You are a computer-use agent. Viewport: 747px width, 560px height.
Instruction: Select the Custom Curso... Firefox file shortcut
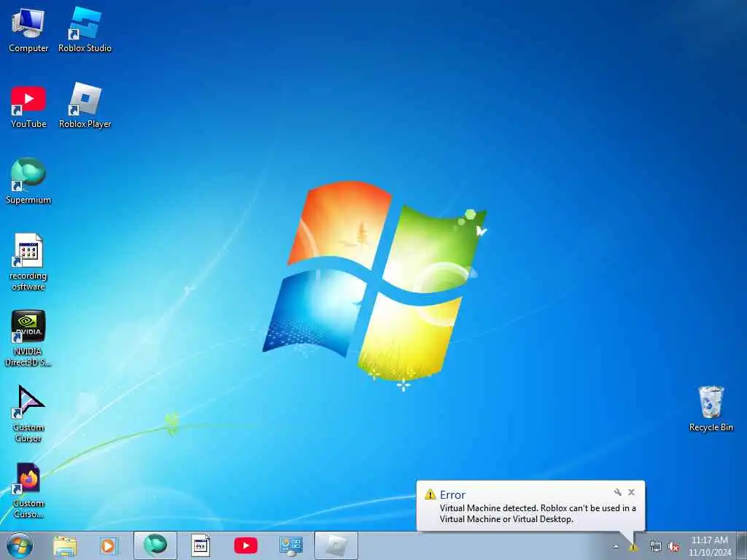tap(28, 491)
